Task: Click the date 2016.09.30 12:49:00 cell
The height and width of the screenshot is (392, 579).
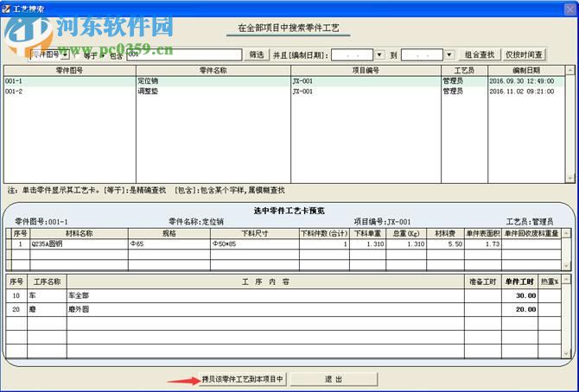Action: pos(522,81)
